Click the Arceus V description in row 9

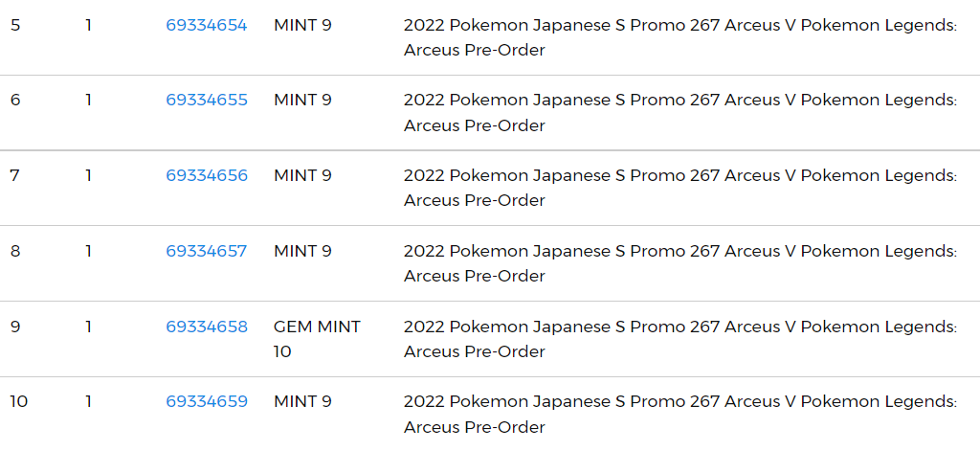coord(680,339)
